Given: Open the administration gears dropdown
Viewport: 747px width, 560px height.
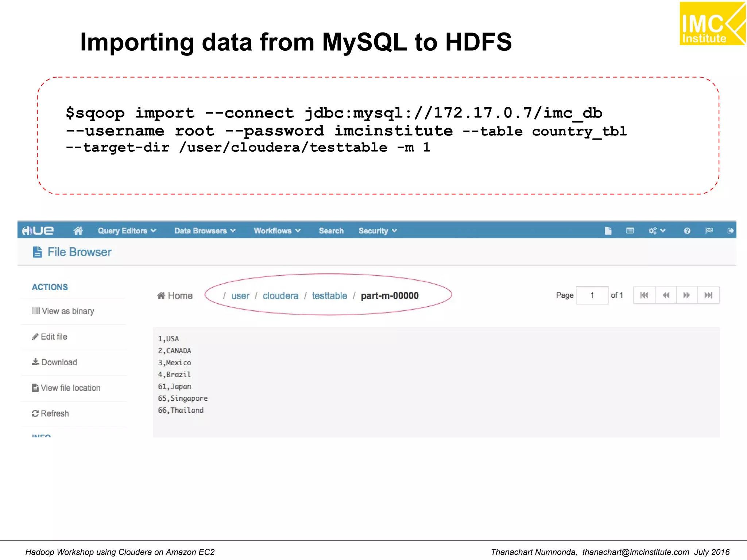Looking at the screenshot, I should [657, 231].
